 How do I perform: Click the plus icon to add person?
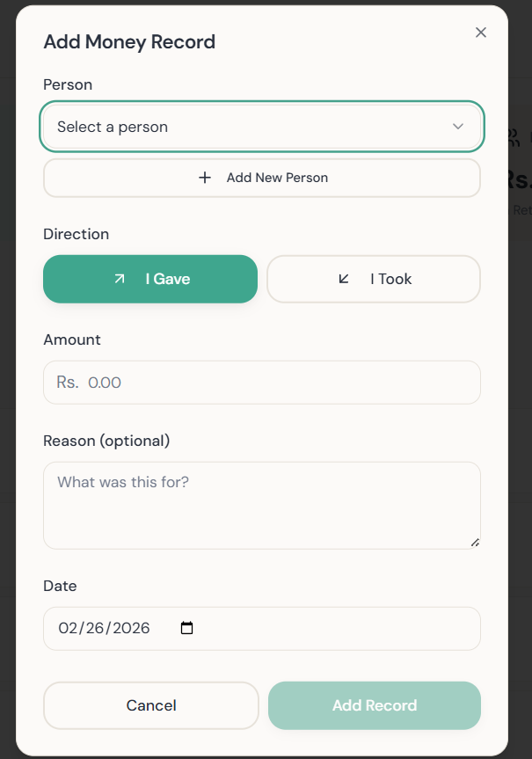[x=205, y=177]
